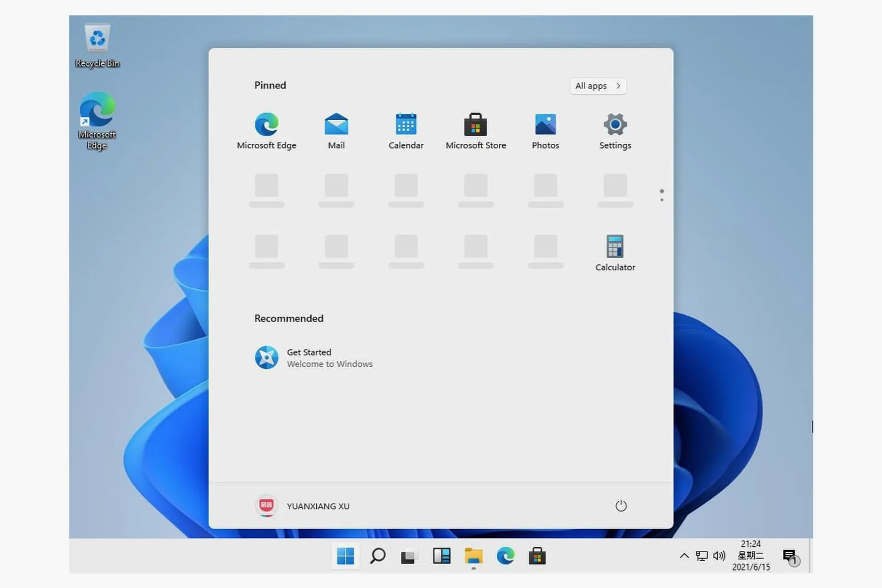This screenshot has height=588, width=882.
Task: Open Search from the taskbar
Action: click(x=378, y=556)
